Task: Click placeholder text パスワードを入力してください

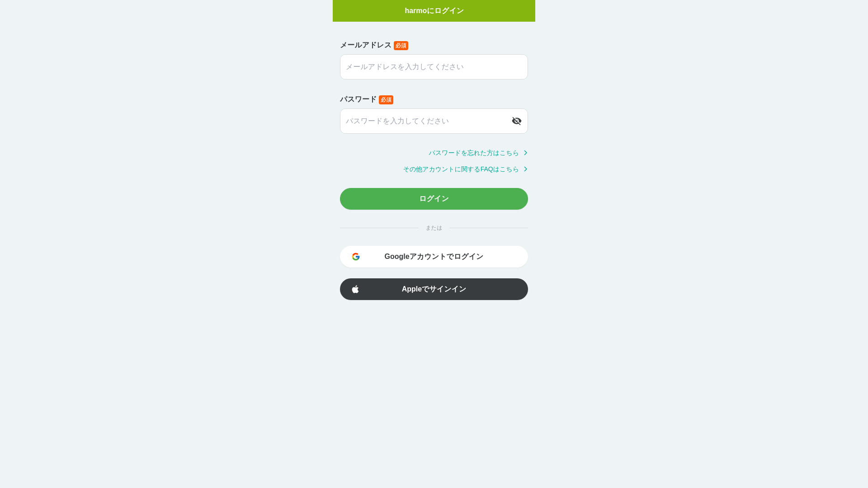Action: (397, 121)
